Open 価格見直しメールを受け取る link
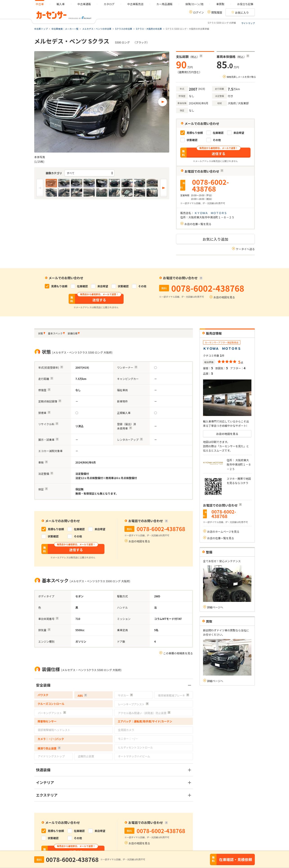Screen dimensions: 289x868 (239, 77)
